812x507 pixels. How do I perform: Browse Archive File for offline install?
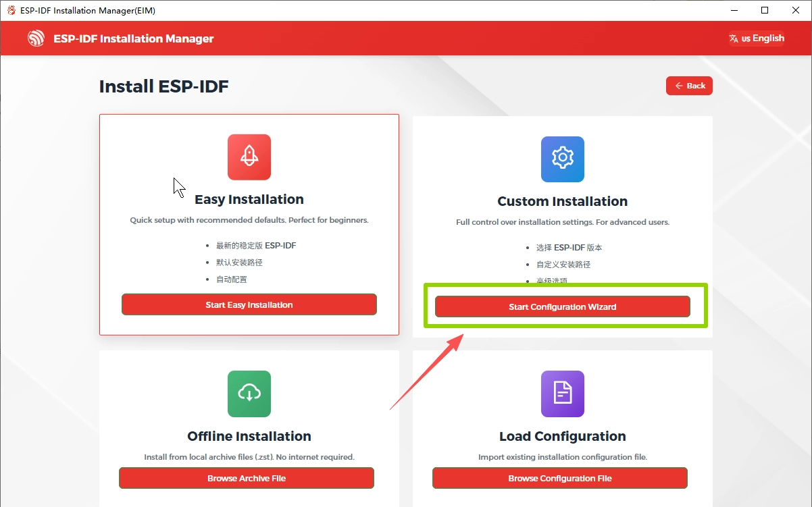[x=247, y=478]
